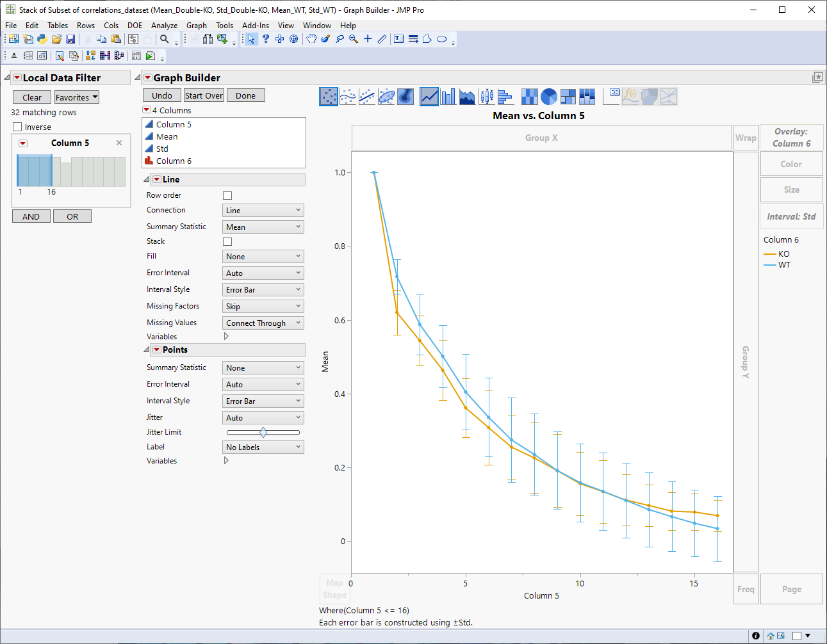Screen dimensions: 827x644
Task: Click the Jitter Limit slider handle
Action: [x=263, y=433]
